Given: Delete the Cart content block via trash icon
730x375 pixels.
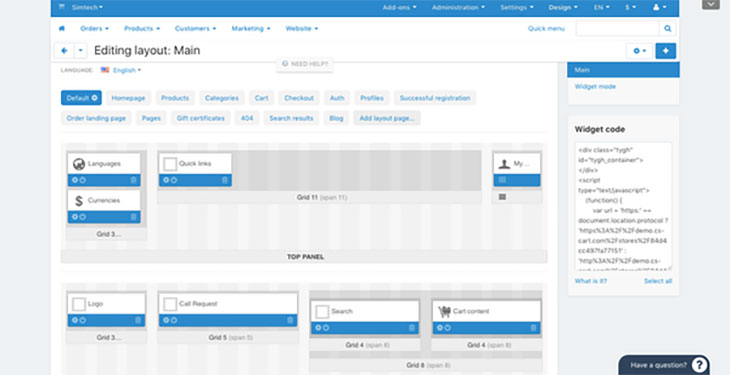Looking at the screenshot, I should (x=534, y=328).
